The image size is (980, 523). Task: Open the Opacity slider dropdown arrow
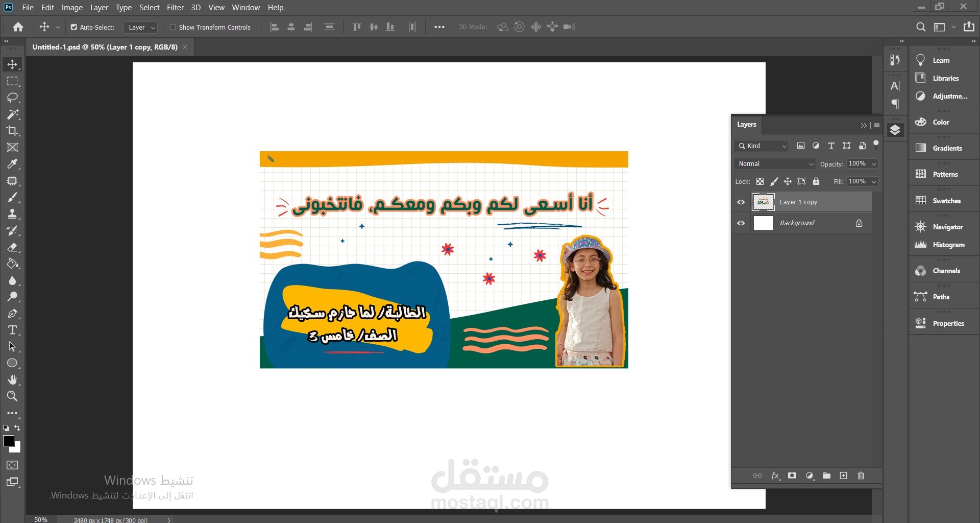(x=874, y=164)
